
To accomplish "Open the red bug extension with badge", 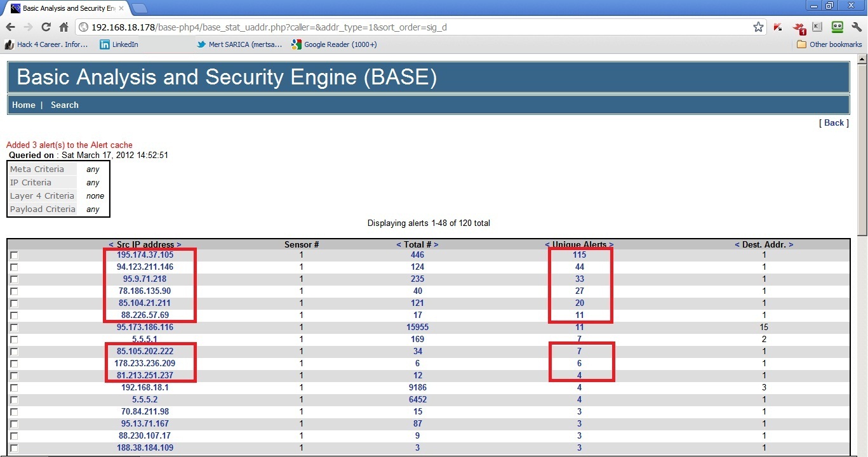I will (x=799, y=28).
